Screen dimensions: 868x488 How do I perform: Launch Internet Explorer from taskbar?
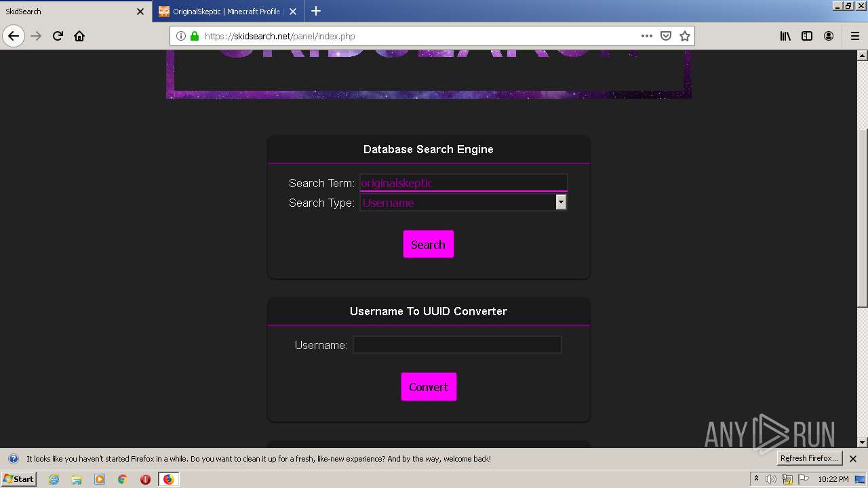point(54,479)
